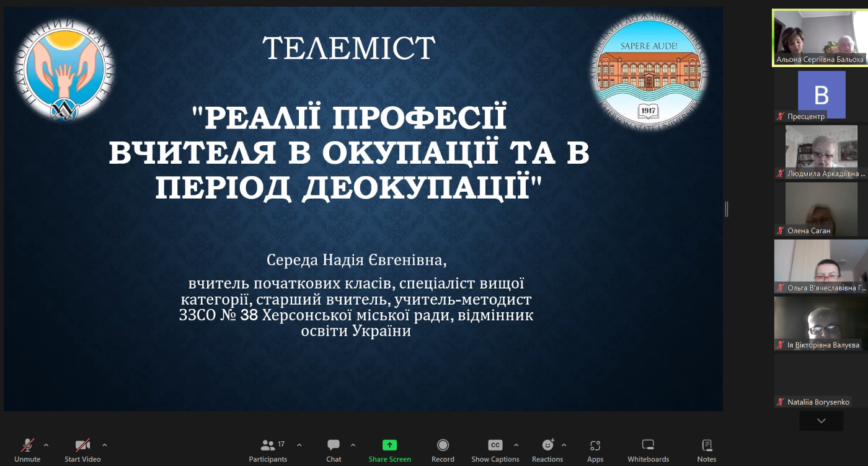
Task: Open the Reactions menu
Action: (547, 450)
